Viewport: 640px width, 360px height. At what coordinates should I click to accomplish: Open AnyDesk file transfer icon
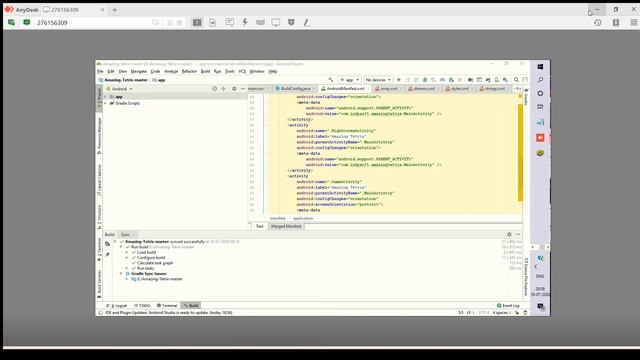coord(213,22)
